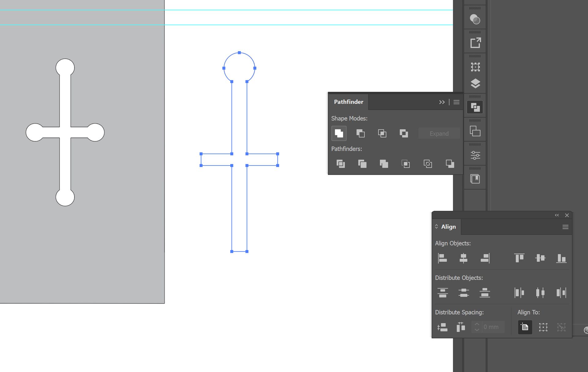588x372 pixels.
Task: Click Vertical Align Top icon
Action: pyautogui.click(x=519, y=258)
